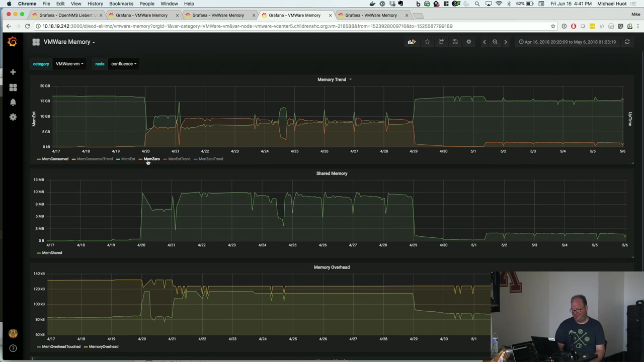Share the dashboard
Screen dimensions: 644x362
[441, 42]
